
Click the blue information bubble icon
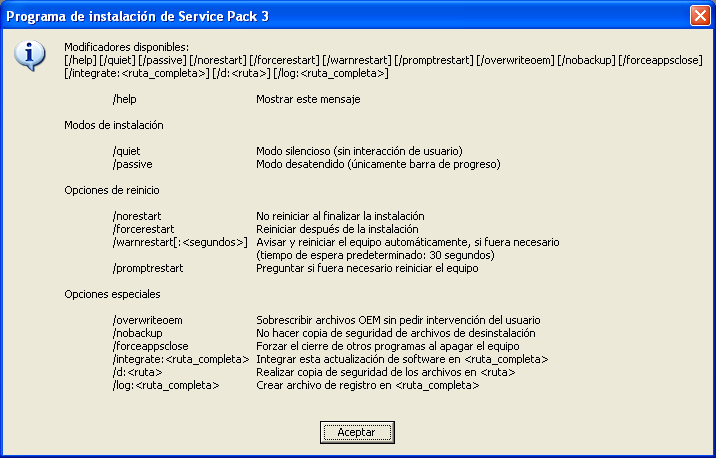30,55
